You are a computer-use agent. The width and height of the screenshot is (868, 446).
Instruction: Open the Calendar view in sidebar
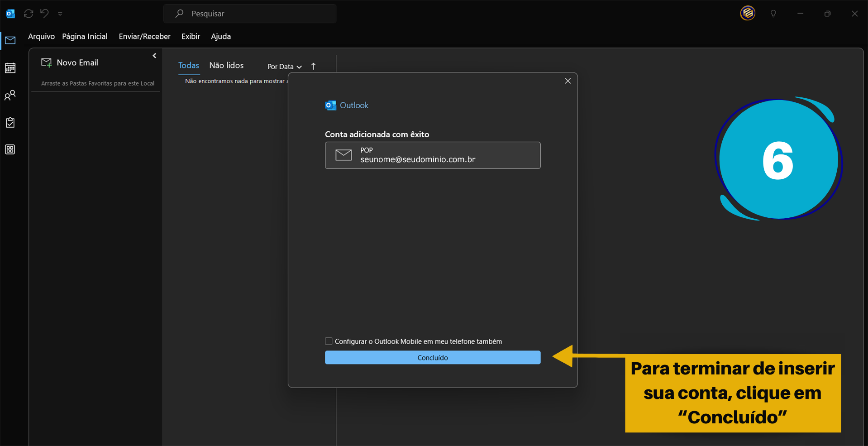click(x=10, y=68)
